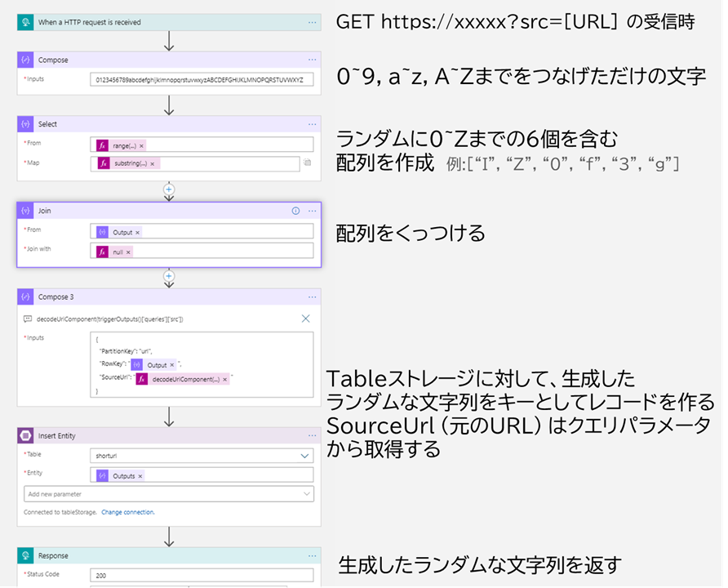Select the 'When a HTTP request is received' header
The width and height of the screenshot is (728, 588).
pyautogui.click(x=169, y=22)
